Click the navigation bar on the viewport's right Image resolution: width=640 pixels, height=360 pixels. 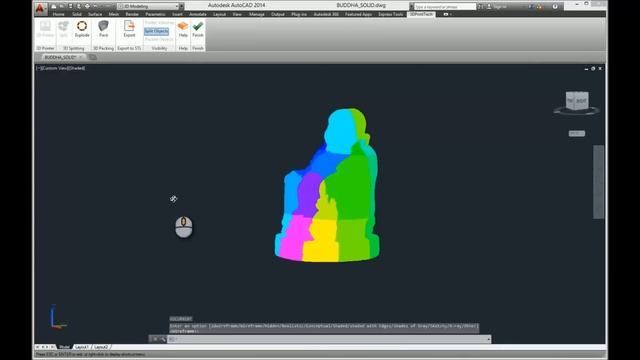click(x=598, y=182)
